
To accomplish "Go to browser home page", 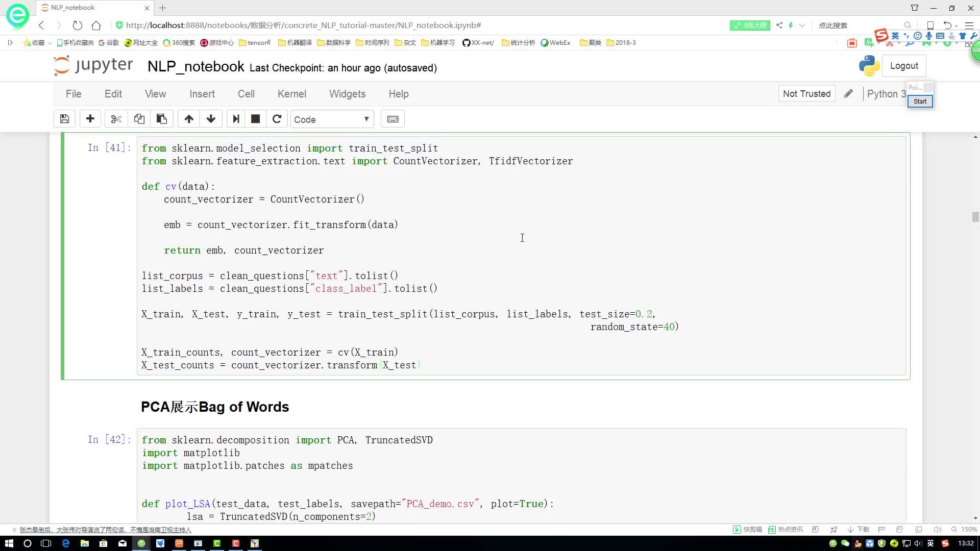I will point(96,25).
